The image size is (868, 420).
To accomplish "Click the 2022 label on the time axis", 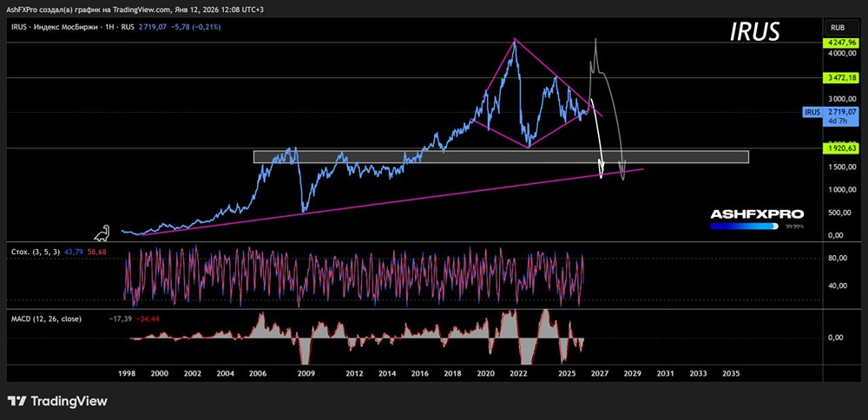I will (518, 373).
